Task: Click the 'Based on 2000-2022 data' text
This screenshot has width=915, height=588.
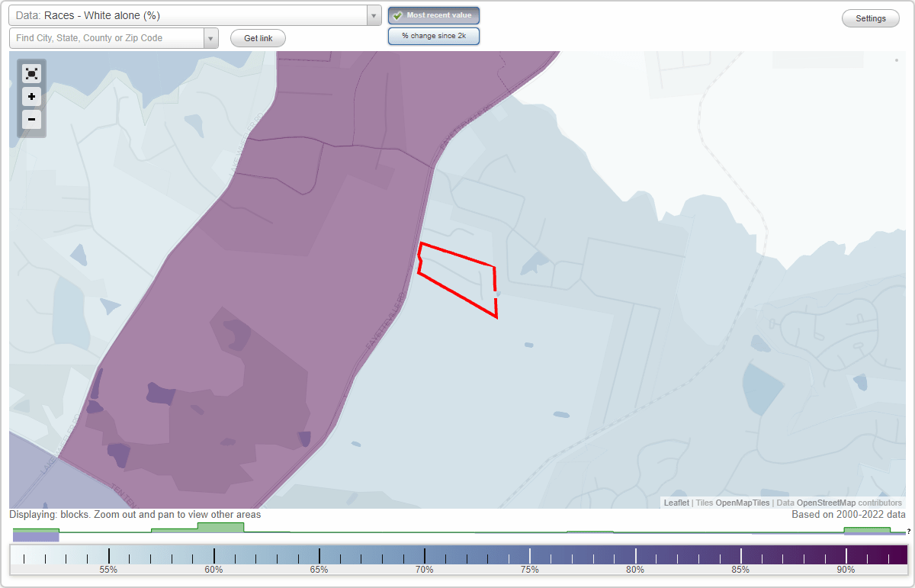Action: coord(849,515)
